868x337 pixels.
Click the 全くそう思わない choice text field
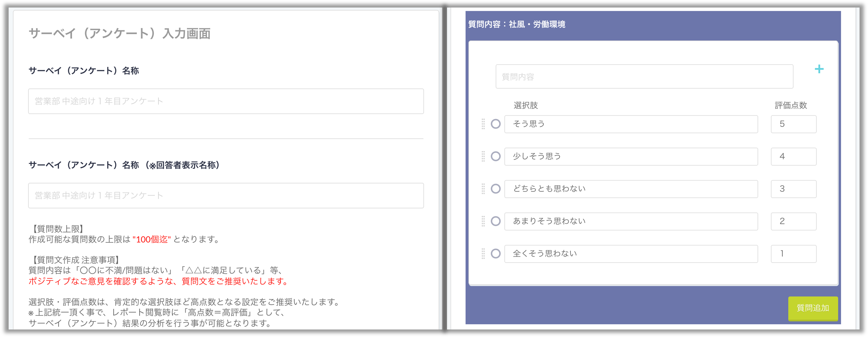pyautogui.click(x=631, y=254)
